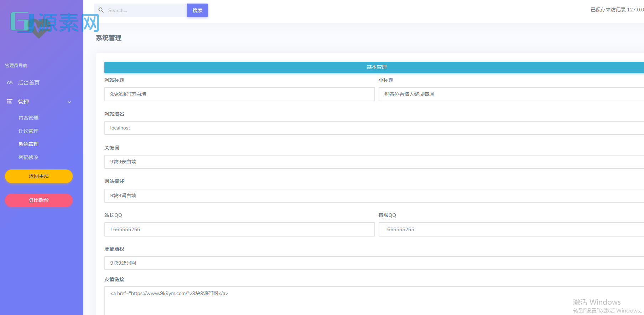This screenshot has width=644, height=315.
Task: Click the 基本管理 section header bar
Action: (x=374, y=67)
